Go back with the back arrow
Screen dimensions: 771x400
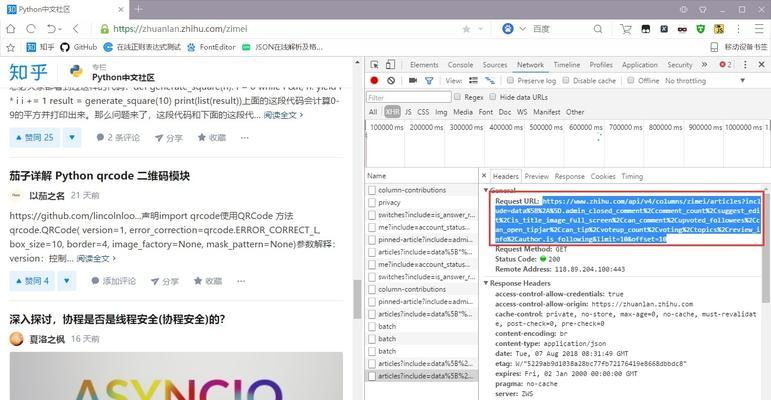point(76,29)
